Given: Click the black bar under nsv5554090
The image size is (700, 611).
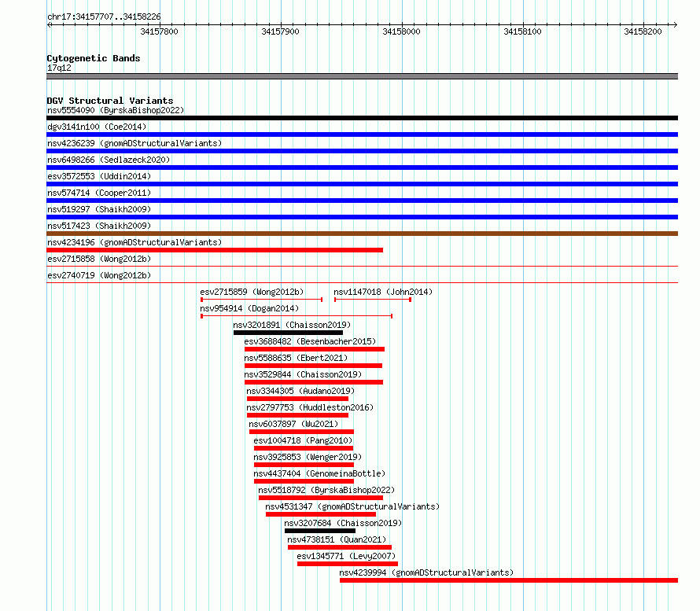Looking at the screenshot, I should pyautogui.click(x=362, y=118).
